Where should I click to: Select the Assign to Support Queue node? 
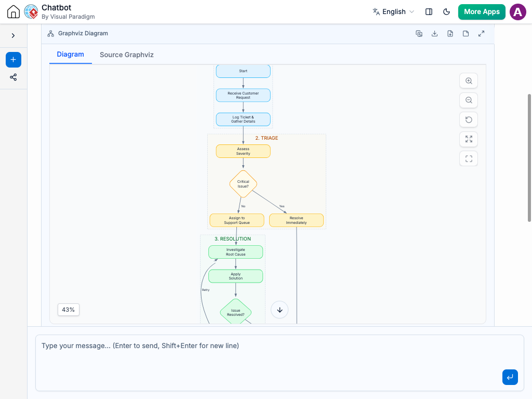[237, 220]
